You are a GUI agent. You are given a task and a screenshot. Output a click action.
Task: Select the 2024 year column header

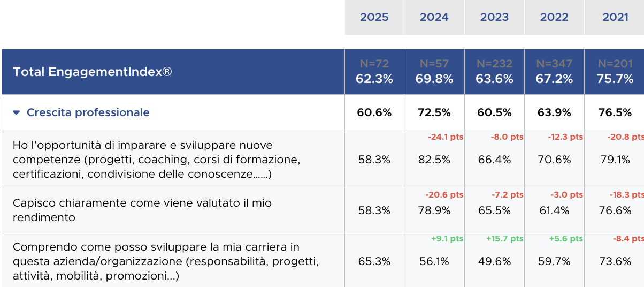[434, 17]
